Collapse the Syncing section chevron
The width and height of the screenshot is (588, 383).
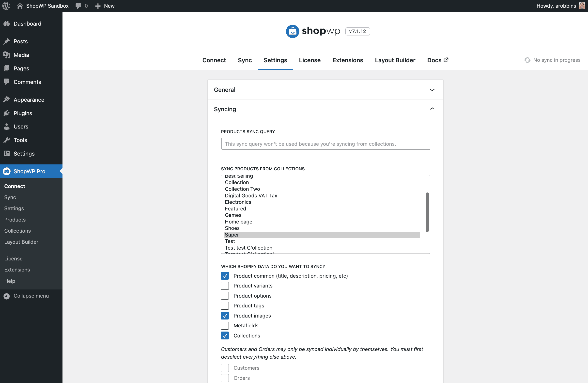(x=432, y=109)
